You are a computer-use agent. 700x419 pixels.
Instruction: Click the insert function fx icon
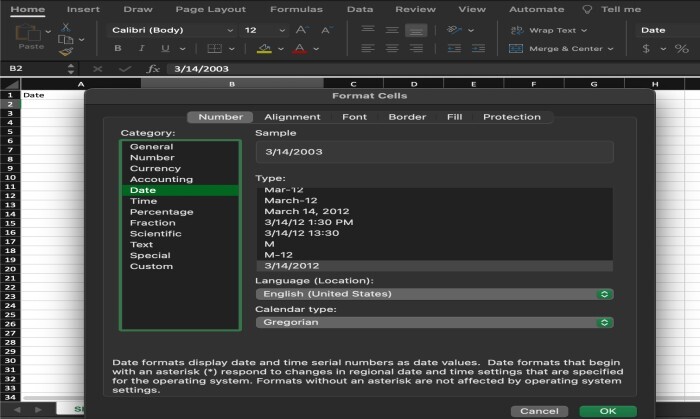[153, 69]
